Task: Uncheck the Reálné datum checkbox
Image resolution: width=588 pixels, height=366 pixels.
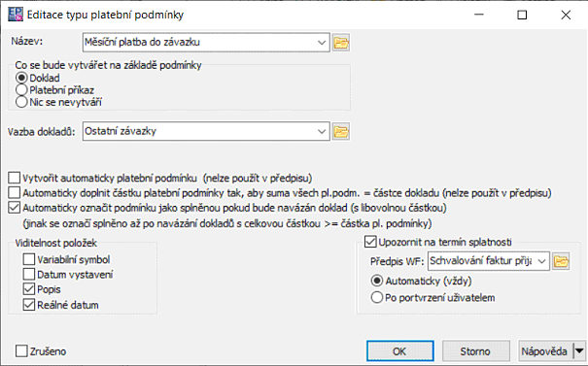Action: [29, 305]
